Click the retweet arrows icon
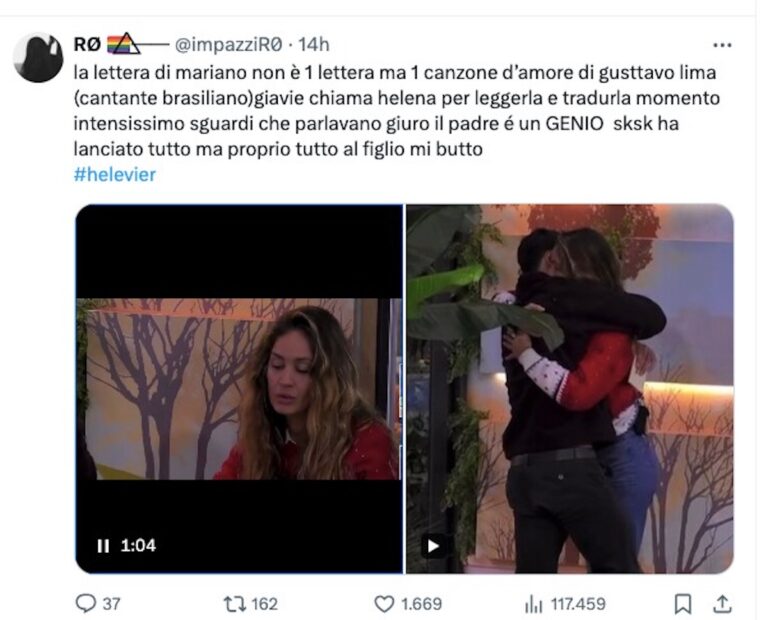Screen dimensions: 768x620 click(x=234, y=603)
